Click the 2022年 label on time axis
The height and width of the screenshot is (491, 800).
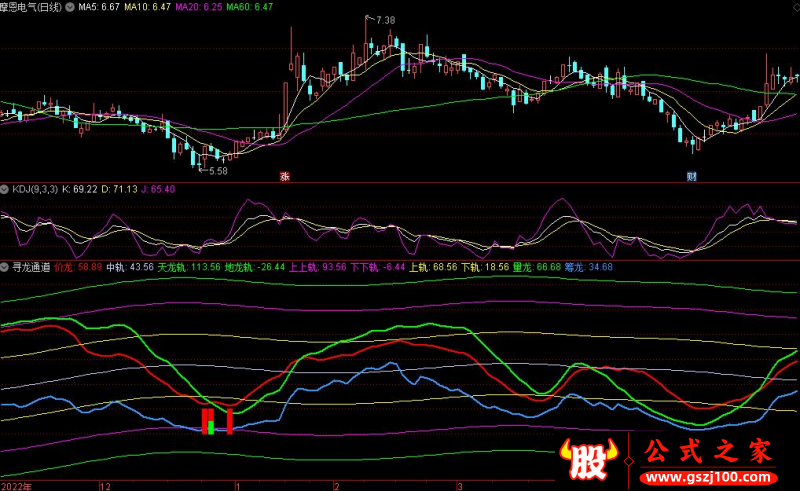pos(16,484)
